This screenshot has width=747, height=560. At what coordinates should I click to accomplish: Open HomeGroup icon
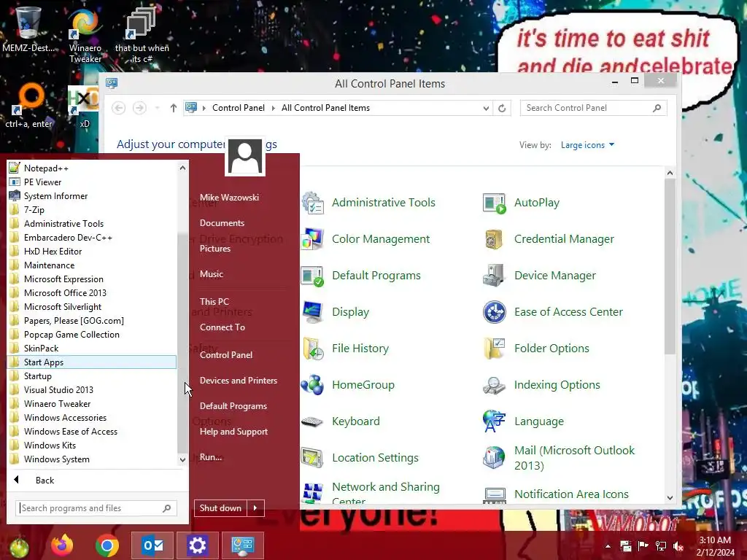click(312, 385)
